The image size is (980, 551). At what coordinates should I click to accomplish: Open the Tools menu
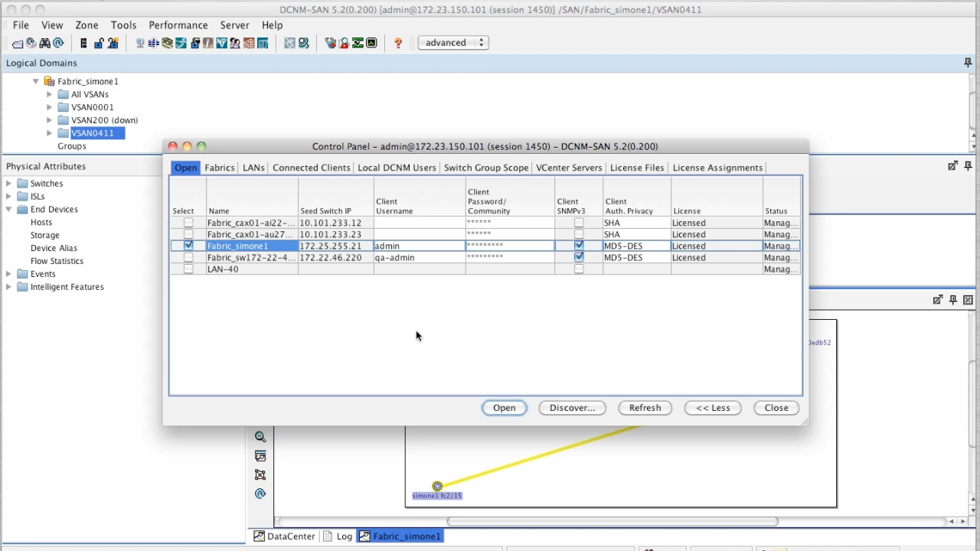123,25
